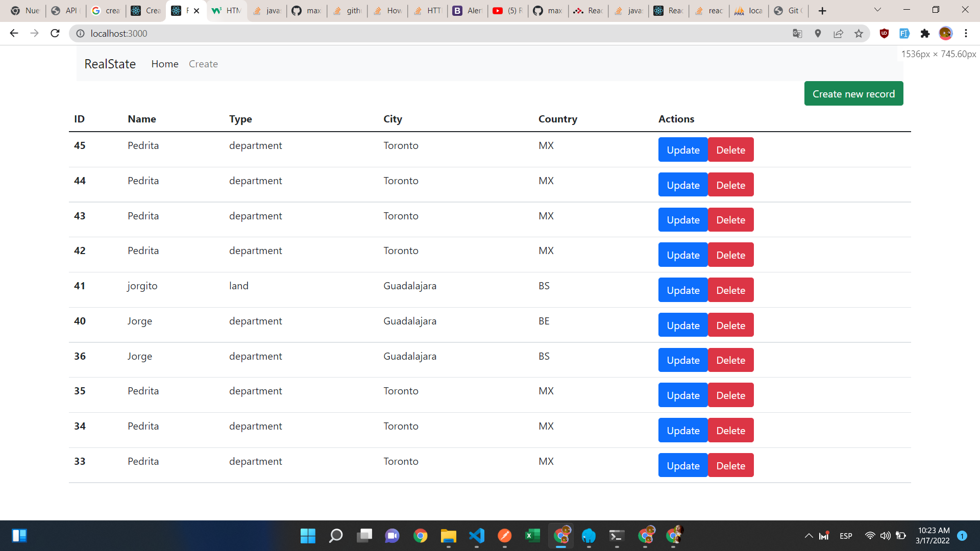Open the Create nav link
This screenshot has height=551, width=980.
pyautogui.click(x=203, y=64)
